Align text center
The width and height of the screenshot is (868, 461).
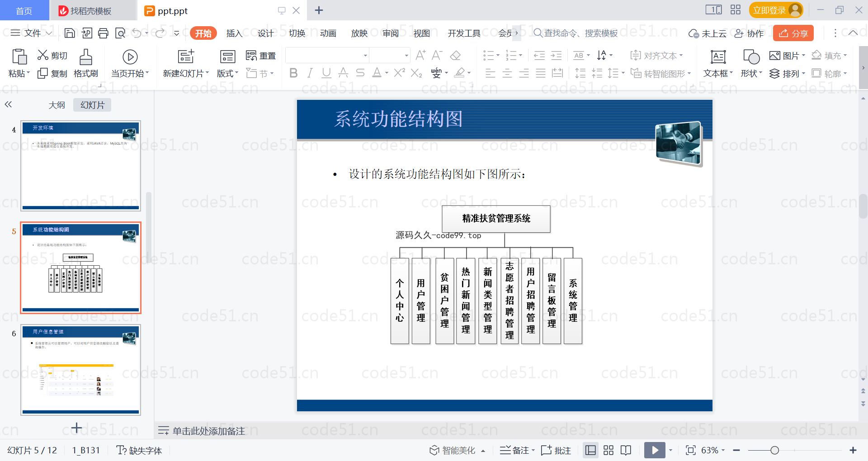click(507, 73)
